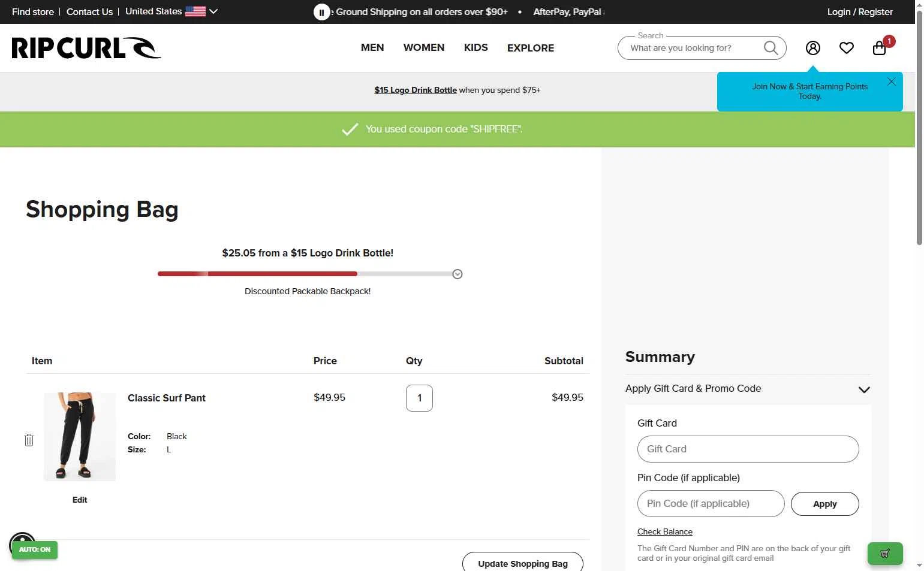Open the Classic Surf Pant product title
The width and height of the screenshot is (924, 571).
[167, 398]
